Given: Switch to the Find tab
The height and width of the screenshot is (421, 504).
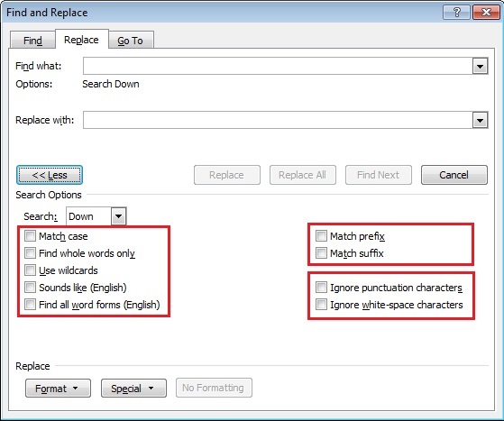Looking at the screenshot, I should 32,41.
